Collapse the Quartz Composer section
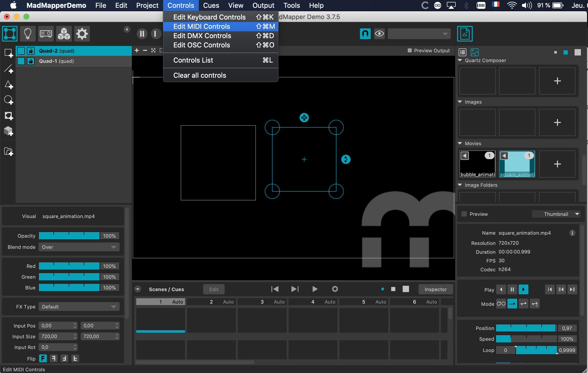Screen dimensions: 588x373 tap(460, 60)
